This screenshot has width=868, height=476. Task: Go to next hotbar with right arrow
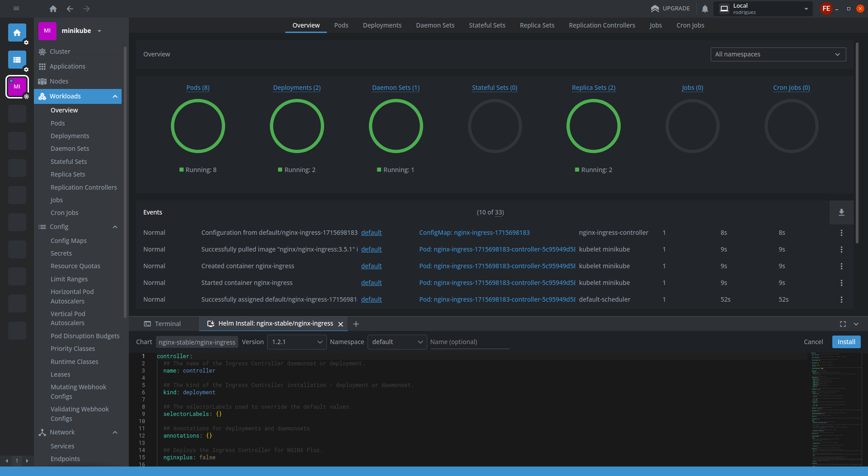(x=27, y=461)
